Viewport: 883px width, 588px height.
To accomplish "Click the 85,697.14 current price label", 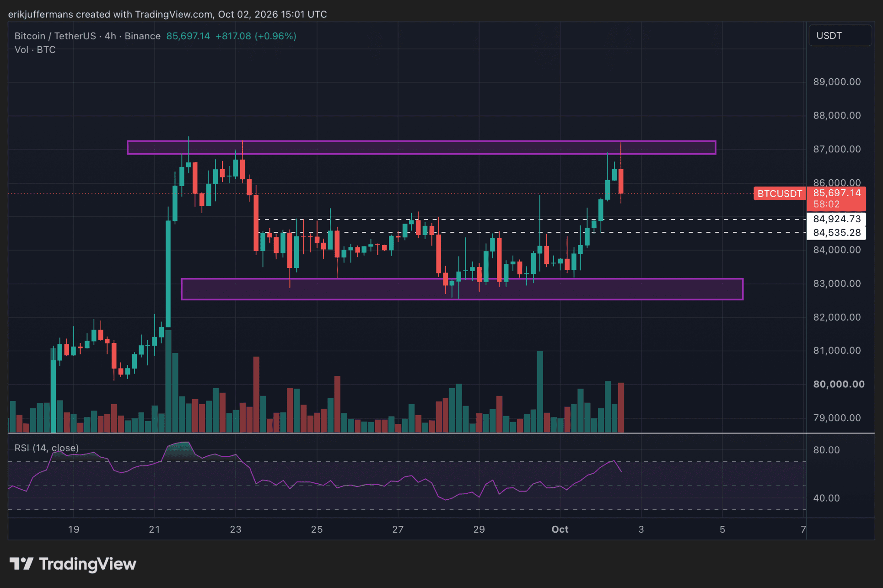I will tap(837, 193).
